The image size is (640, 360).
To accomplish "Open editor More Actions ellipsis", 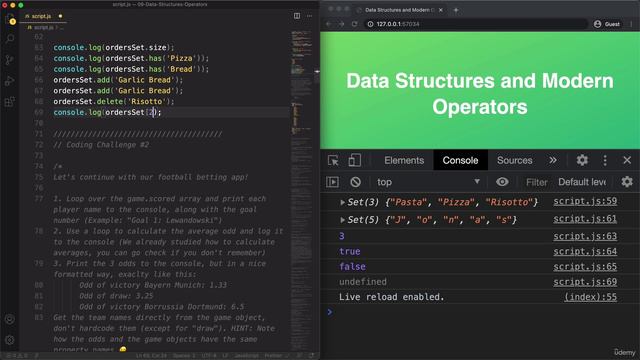I will [309, 16].
